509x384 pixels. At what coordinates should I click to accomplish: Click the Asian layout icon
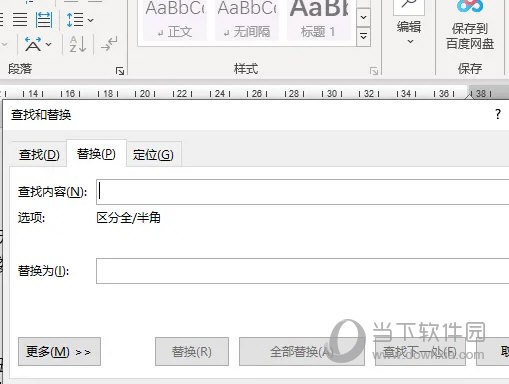(33, 44)
